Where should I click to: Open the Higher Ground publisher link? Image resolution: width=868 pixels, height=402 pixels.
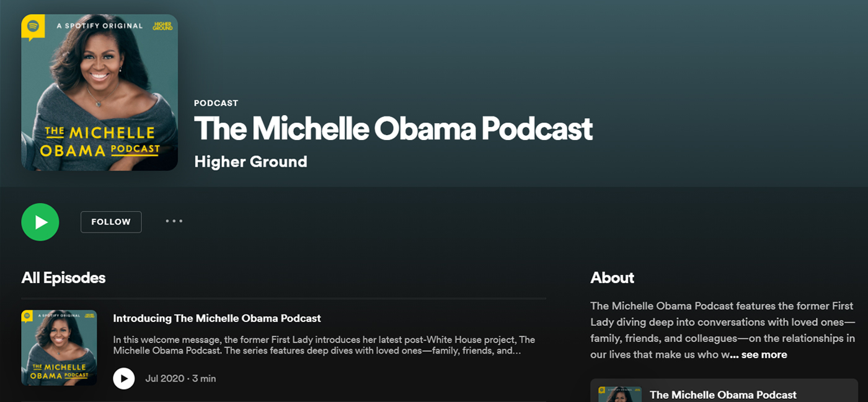pos(250,162)
